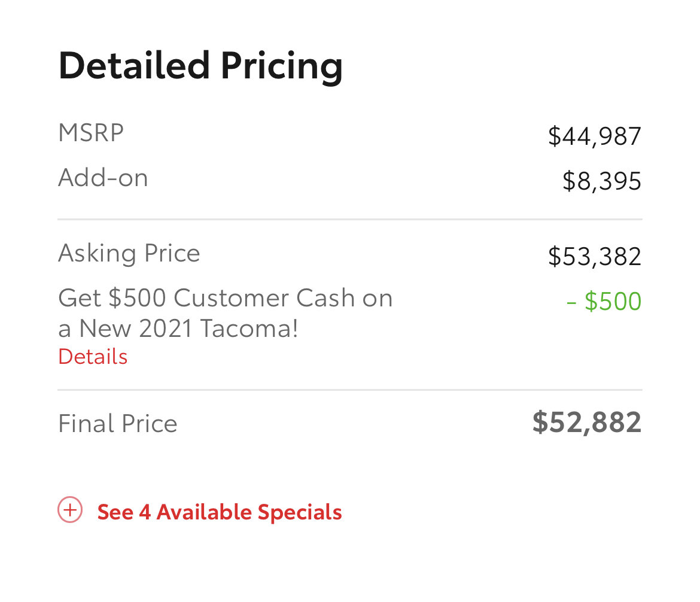Viewport: 700px width, 602px height.
Task: Click the $53,382 asking price value
Action: (595, 256)
